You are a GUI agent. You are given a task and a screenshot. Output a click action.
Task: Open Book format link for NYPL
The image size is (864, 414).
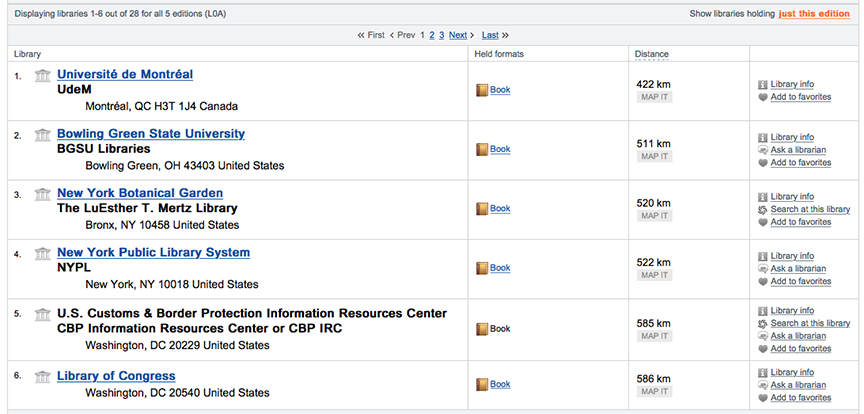point(500,268)
